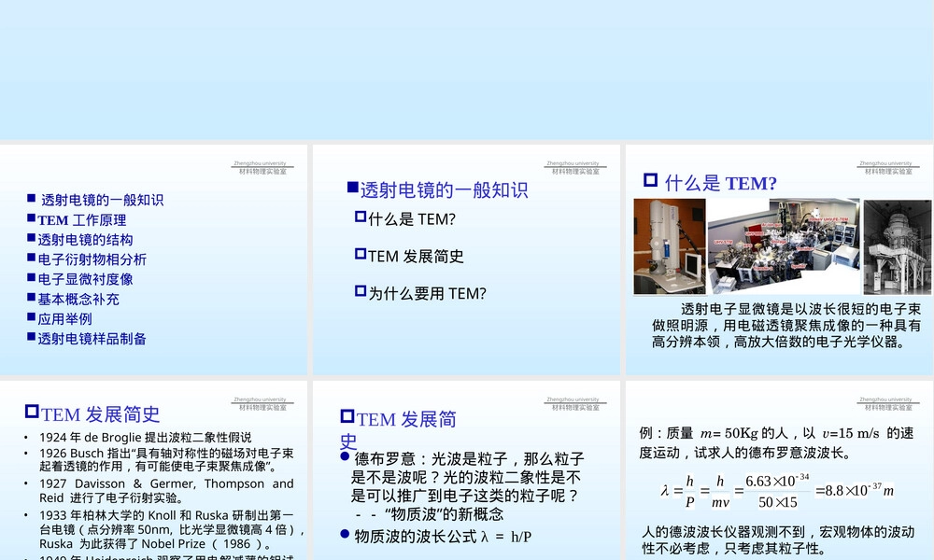934x560 pixels.
Task: Click the bullet text 'TEM 发展简史' in second slide
Action: coord(416,257)
